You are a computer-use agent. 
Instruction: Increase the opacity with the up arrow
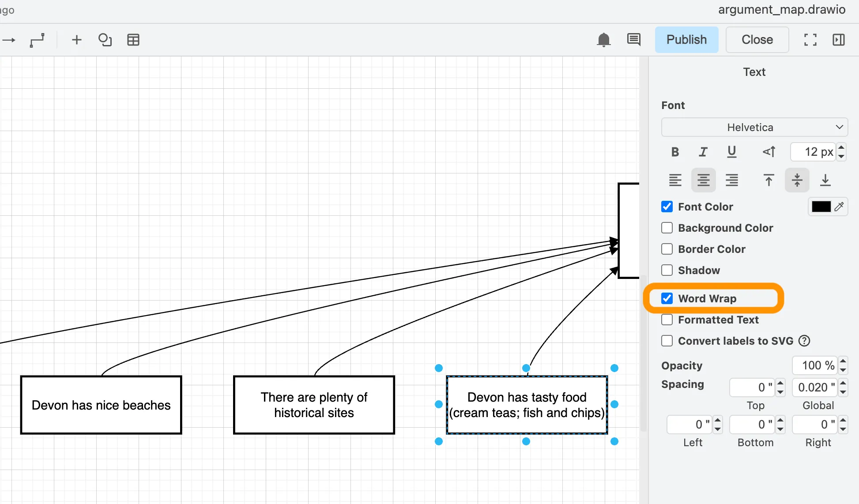[843, 361]
